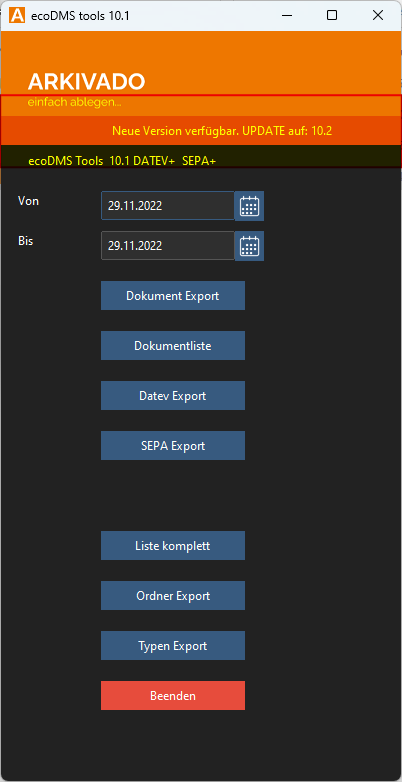Run the SEPA Export

[x=173, y=445]
